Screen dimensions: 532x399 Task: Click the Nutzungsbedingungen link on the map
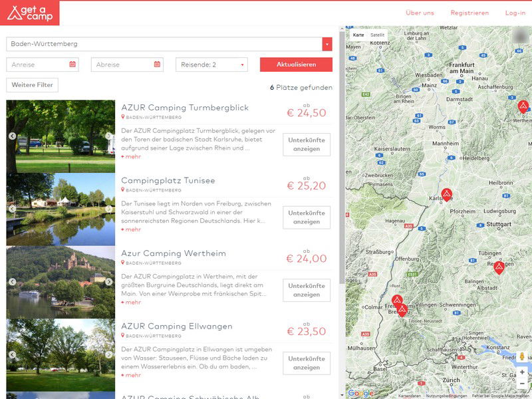tap(446, 396)
